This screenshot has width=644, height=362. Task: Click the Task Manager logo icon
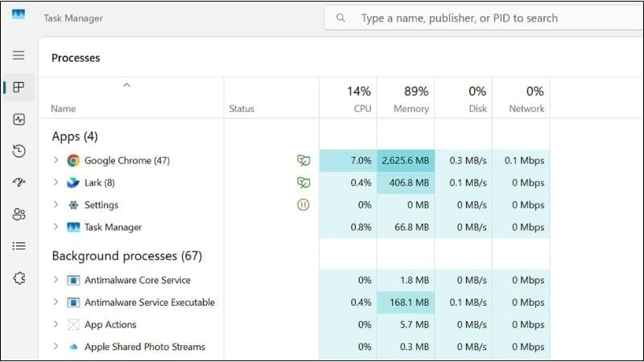coord(19,14)
